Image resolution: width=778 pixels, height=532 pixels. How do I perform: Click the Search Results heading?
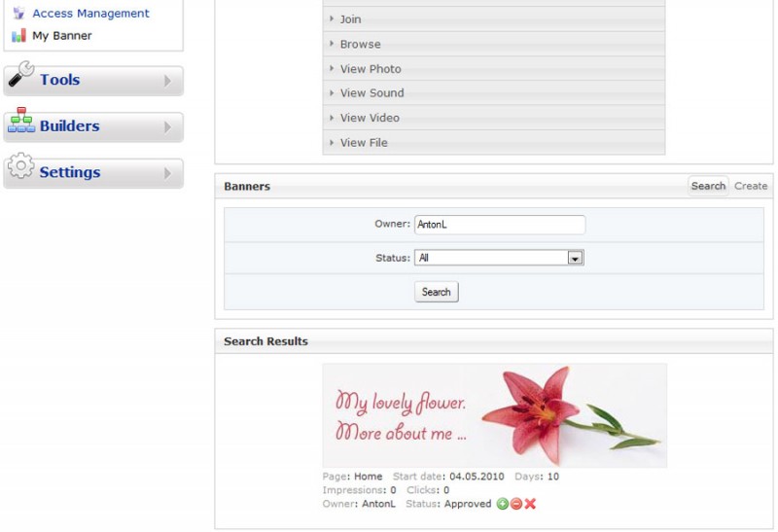(x=265, y=341)
